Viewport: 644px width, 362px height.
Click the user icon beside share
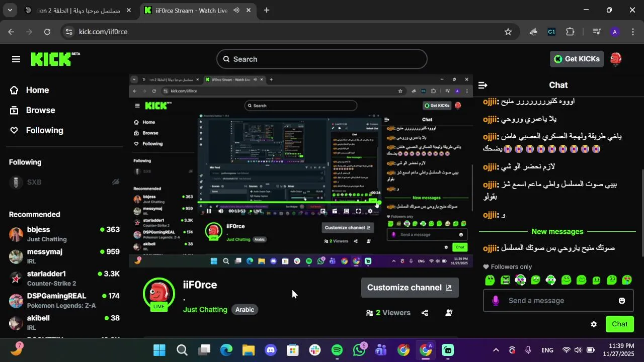click(449, 313)
